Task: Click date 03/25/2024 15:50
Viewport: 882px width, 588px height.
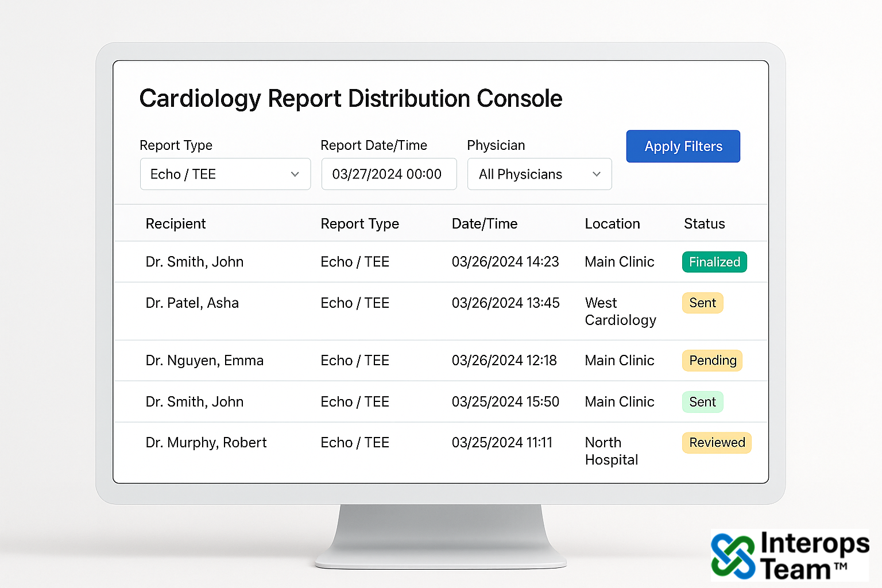Action: pos(505,402)
